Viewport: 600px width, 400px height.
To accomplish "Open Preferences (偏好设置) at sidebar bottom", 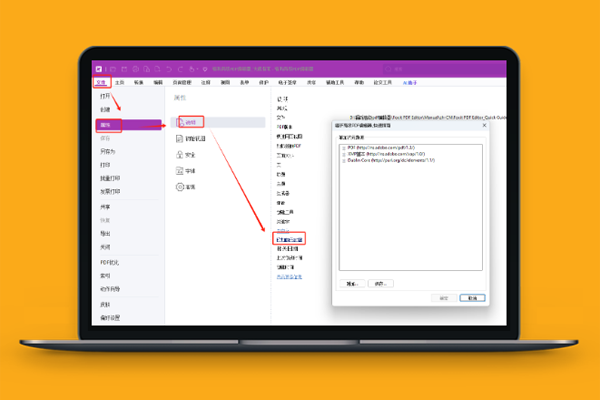I will point(110,318).
